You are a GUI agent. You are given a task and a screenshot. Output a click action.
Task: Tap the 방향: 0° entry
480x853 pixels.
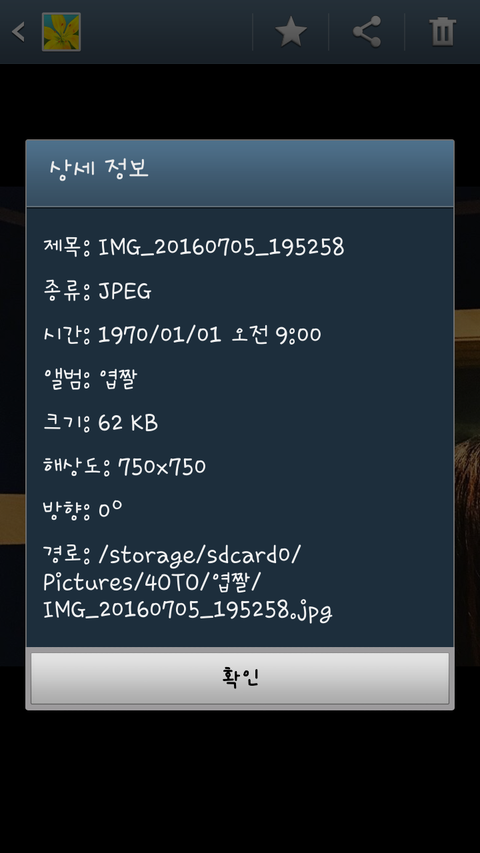point(82,510)
